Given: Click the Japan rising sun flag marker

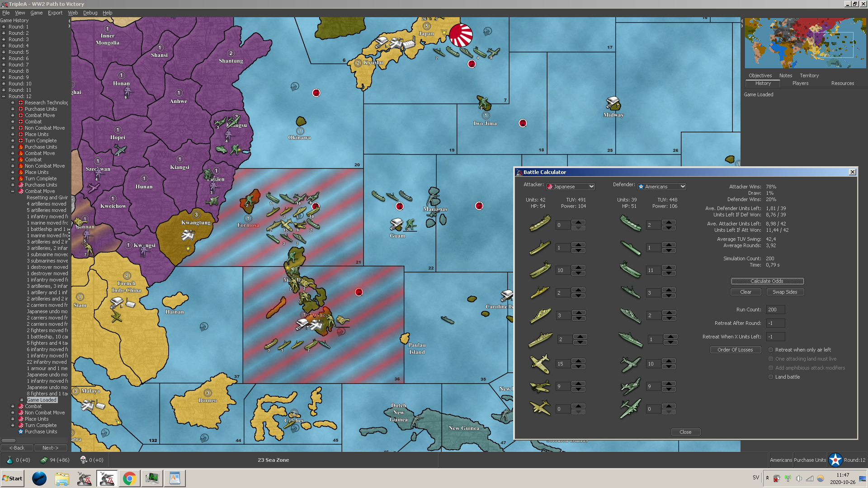Looking at the screenshot, I should click(x=461, y=35).
